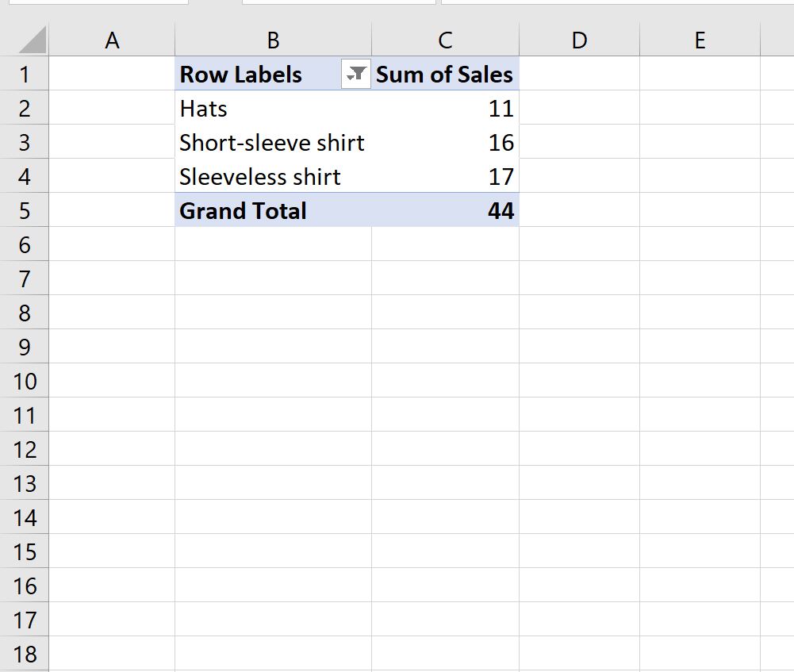Image resolution: width=794 pixels, height=672 pixels.
Task: Select column D header
Action: click(x=579, y=40)
